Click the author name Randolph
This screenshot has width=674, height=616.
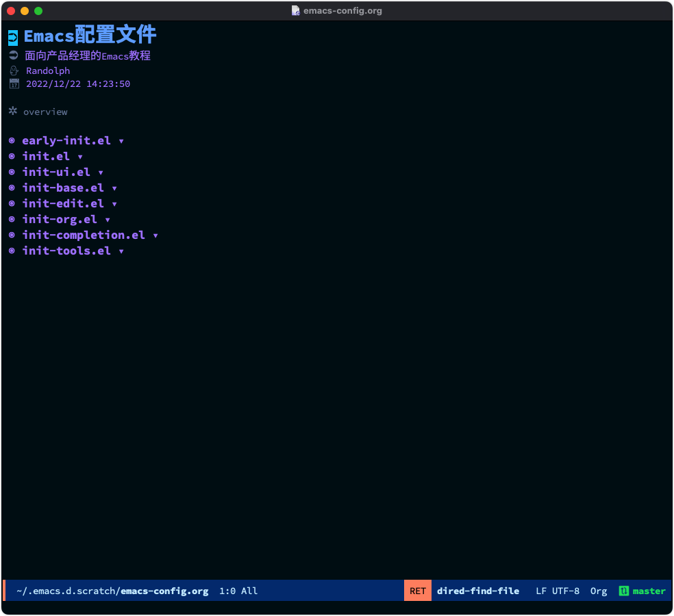coord(48,71)
